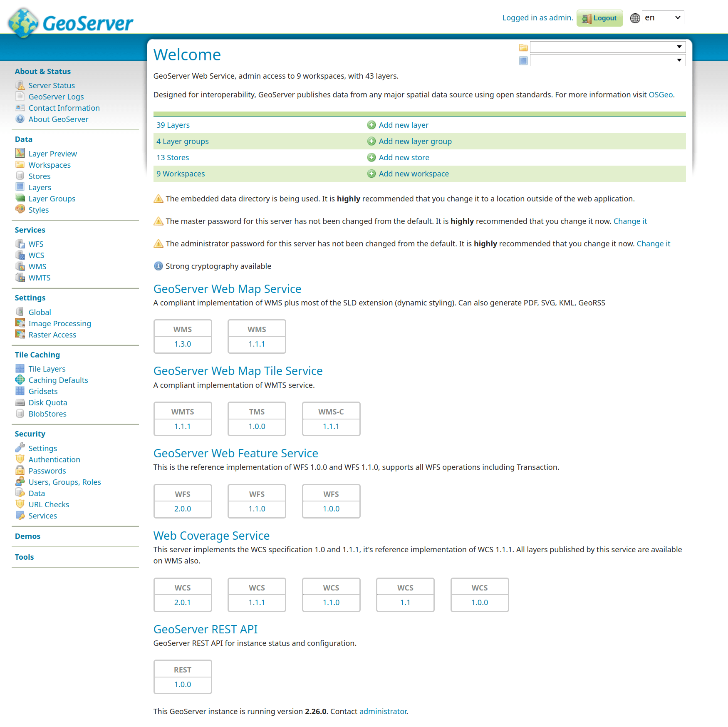Open REST 1.0.0 API link

tap(183, 684)
